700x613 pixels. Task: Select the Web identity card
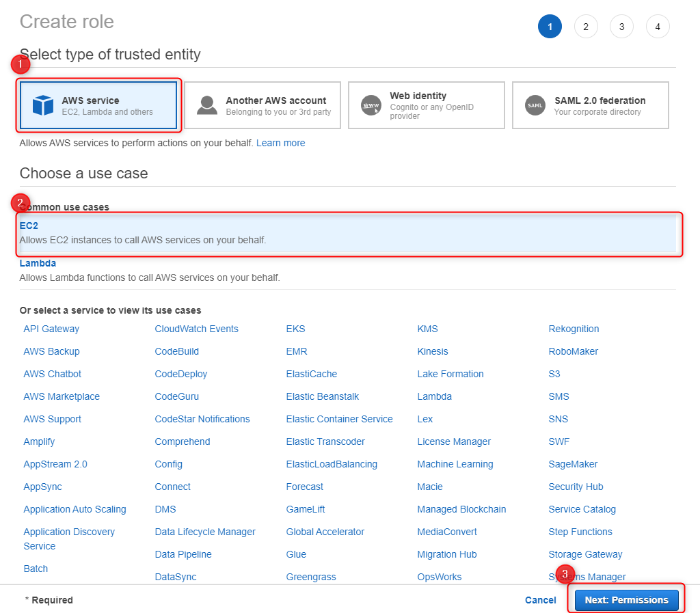[x=427, y=105]
